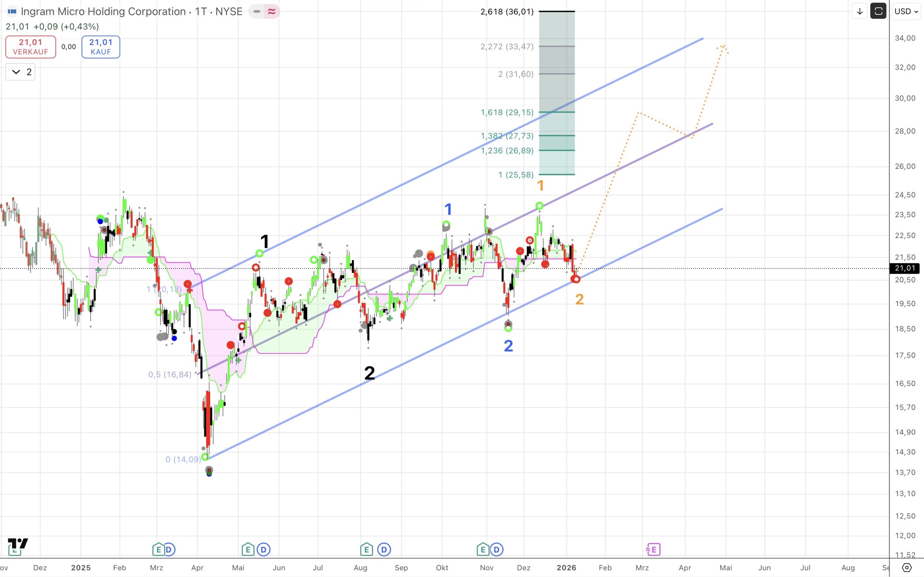Click the red VERKAUF sell button
This screenshot has width=924, height=577.
click(x=31, y=47)
